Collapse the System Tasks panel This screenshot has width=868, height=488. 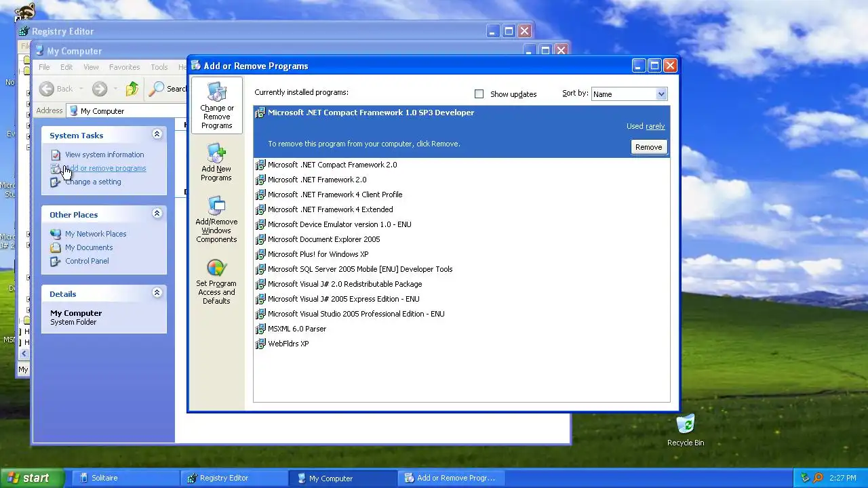tap(157, 134)
